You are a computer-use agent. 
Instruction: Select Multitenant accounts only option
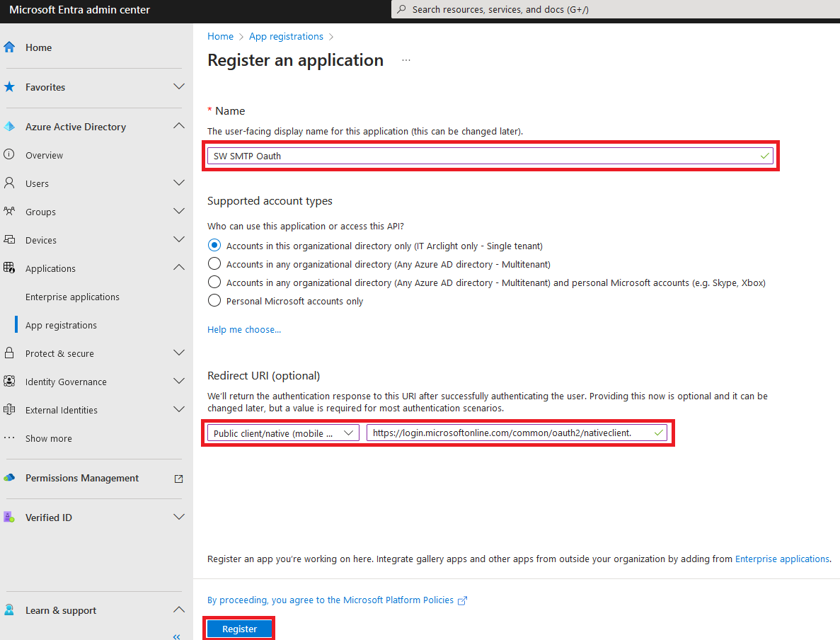[x=214, y=263]
